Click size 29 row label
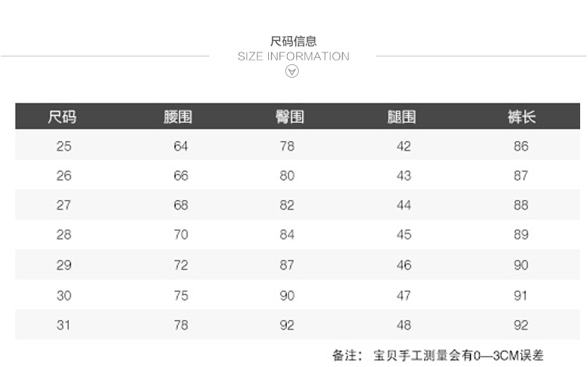 [64, 265]
